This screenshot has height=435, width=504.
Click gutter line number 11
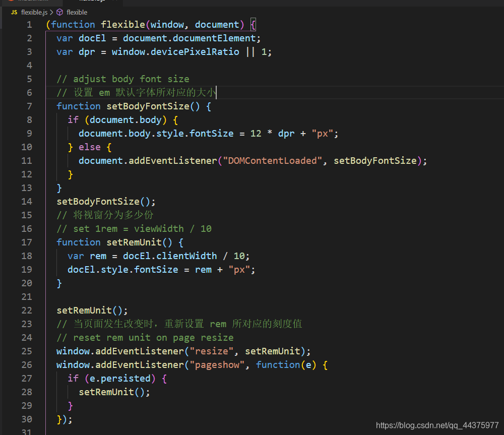[x=27, y=161]
